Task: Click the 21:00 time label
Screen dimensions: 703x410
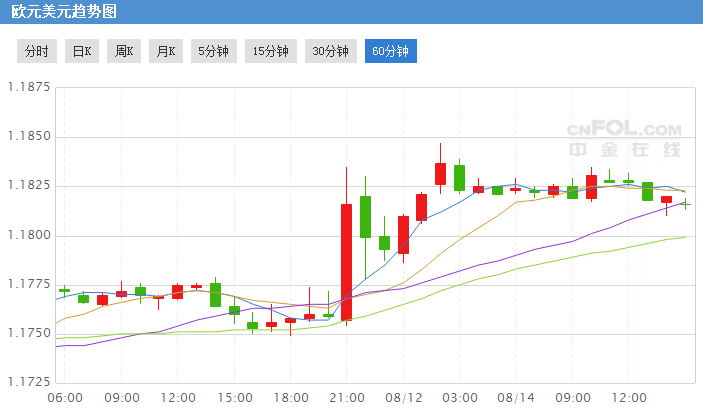Action: 347,398
